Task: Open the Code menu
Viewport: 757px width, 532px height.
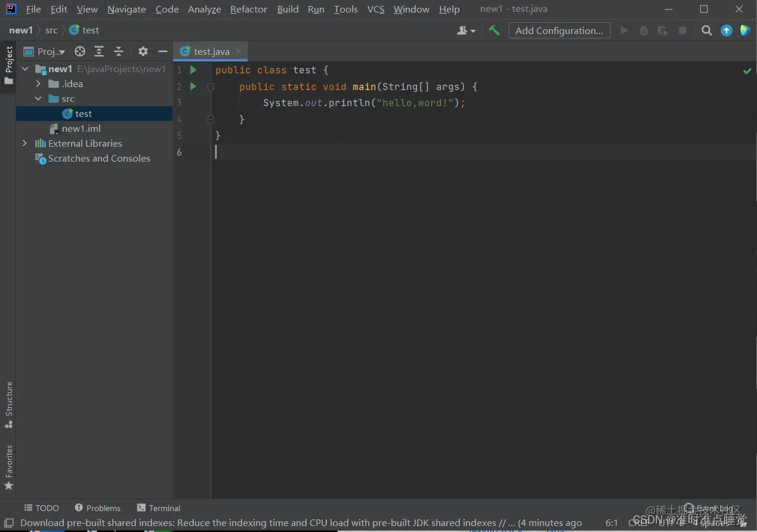Action: [167, 10]
